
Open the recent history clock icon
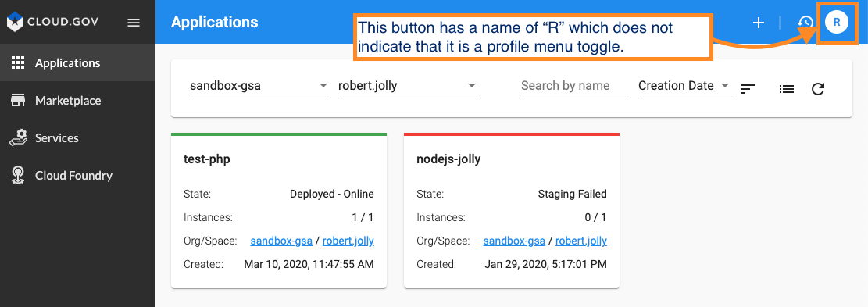tap(805, 23)
